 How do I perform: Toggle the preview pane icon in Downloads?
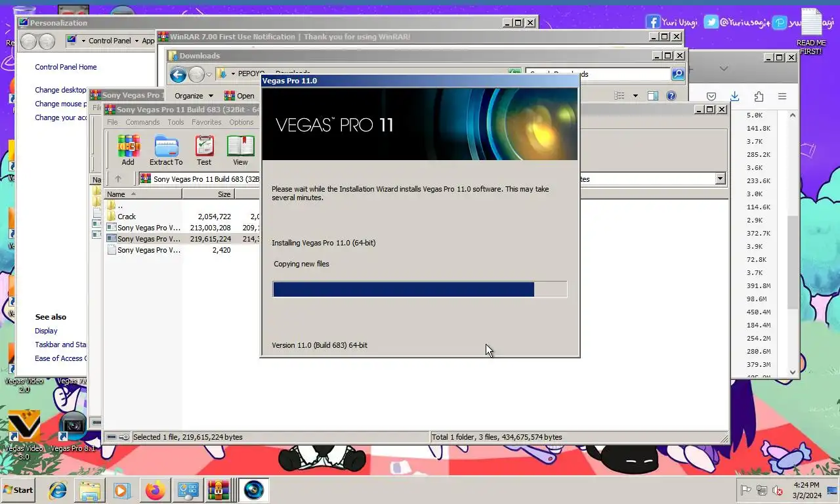(652, 96)
